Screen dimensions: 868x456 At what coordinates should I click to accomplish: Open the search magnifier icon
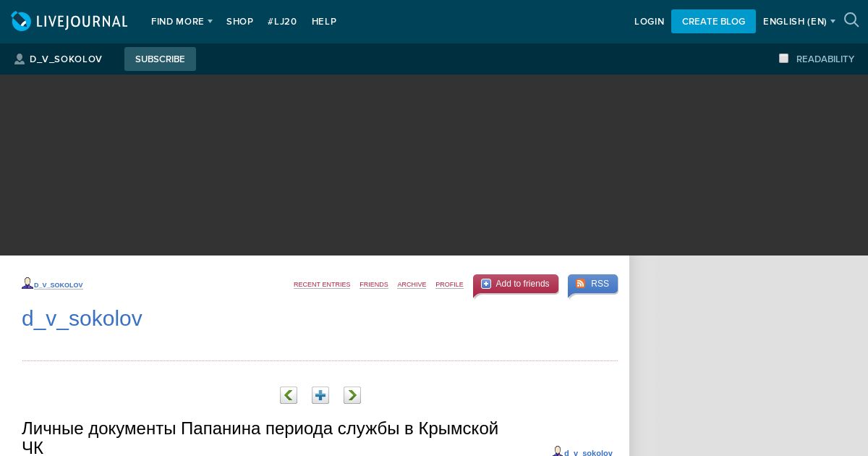click(x=851, y=20)
